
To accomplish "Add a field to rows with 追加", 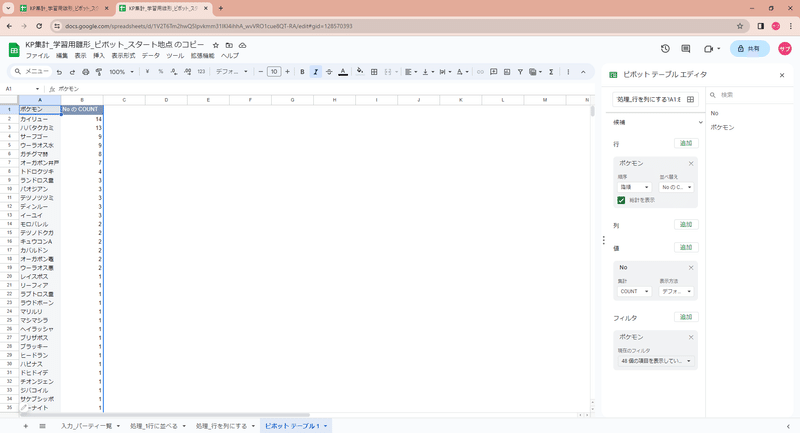I will 686,143.
